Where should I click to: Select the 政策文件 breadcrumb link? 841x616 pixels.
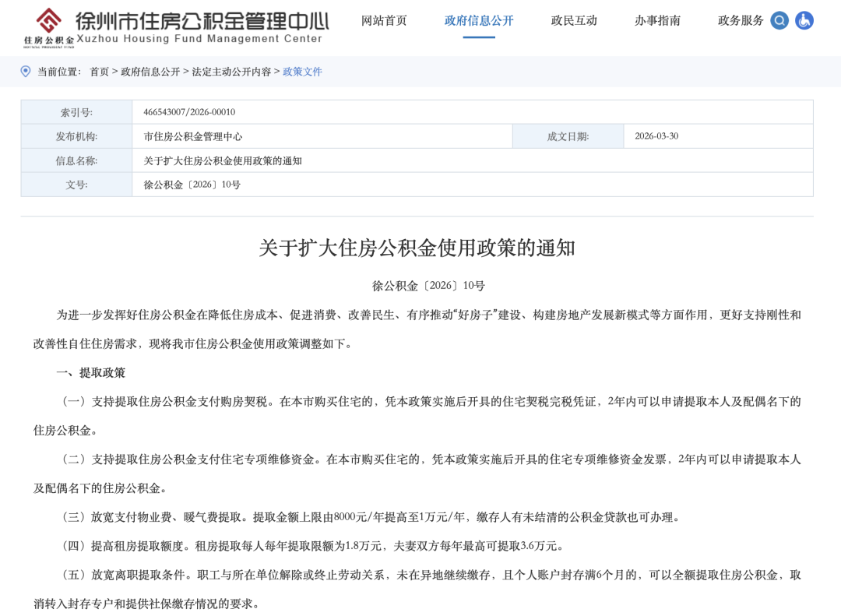point(302,72)
